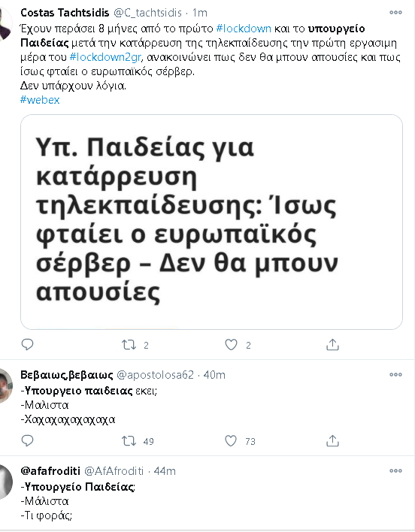Open the #lockdown hashtag
The width and height of the screenshot is (415, 532).
coord(244,28)
